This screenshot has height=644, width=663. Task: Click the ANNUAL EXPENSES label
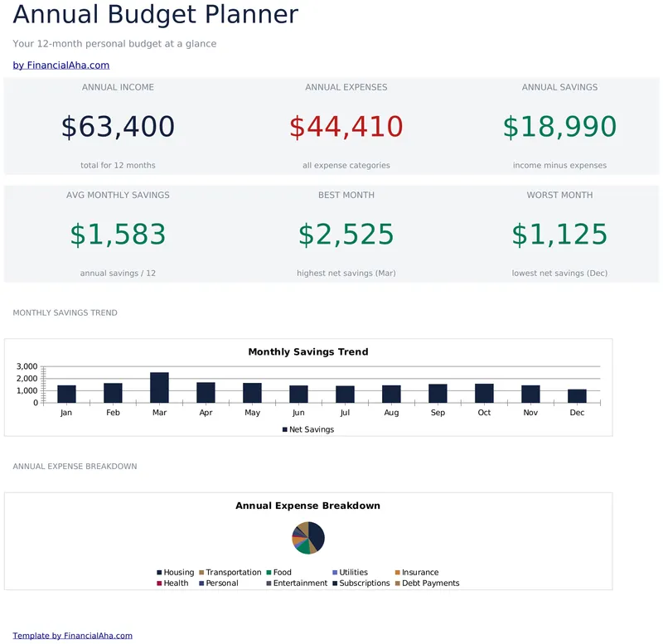[x=346, y=87]
